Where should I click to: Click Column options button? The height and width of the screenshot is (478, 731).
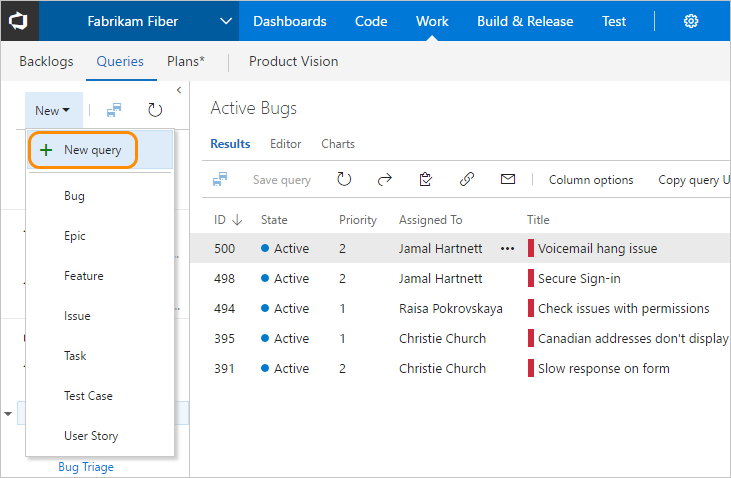coord(590,180)
